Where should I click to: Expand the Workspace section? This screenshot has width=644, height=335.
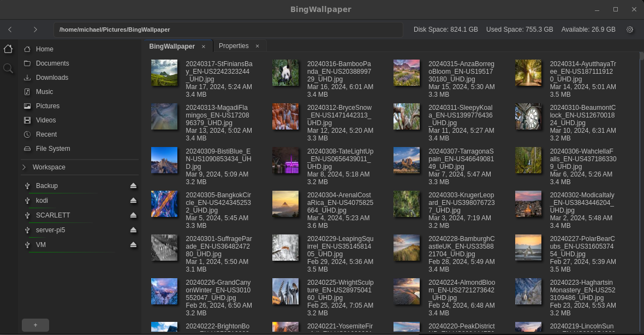click(24, 167)
